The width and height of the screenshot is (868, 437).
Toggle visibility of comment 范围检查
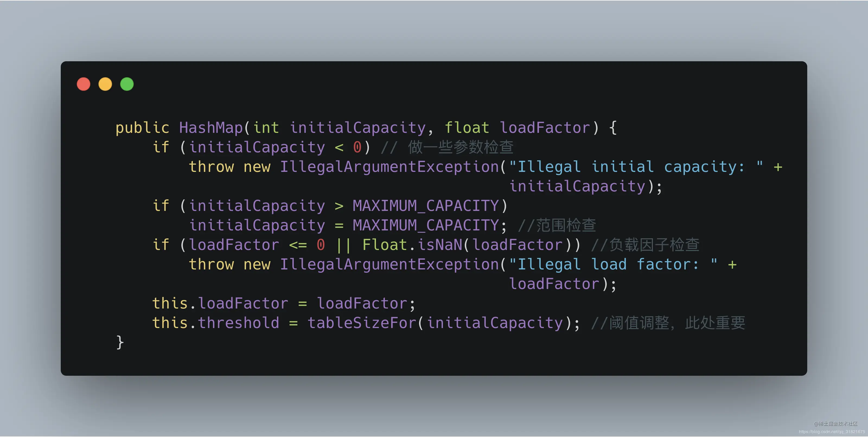tap(557, 226)
